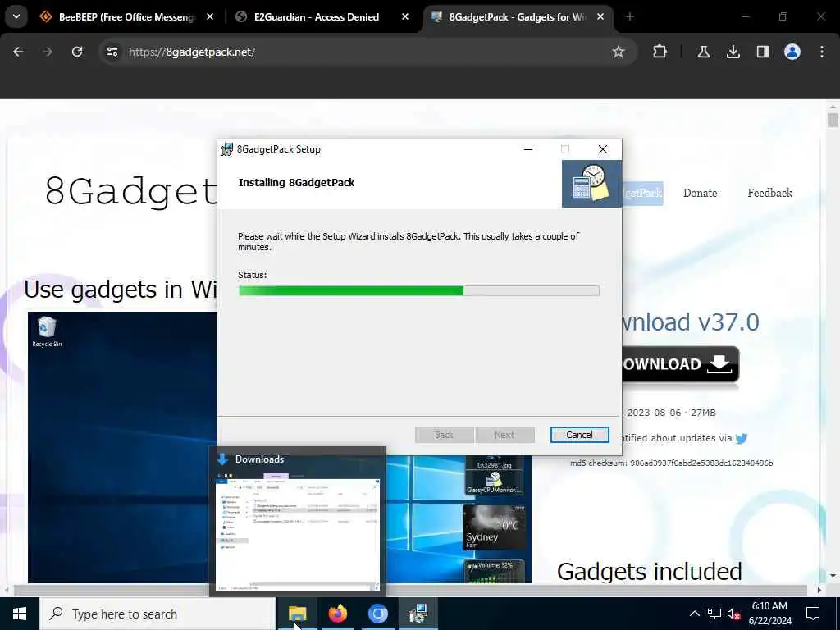
Task: Cancel the 8GadgetPack installation
Action: (x=579, y=435)
